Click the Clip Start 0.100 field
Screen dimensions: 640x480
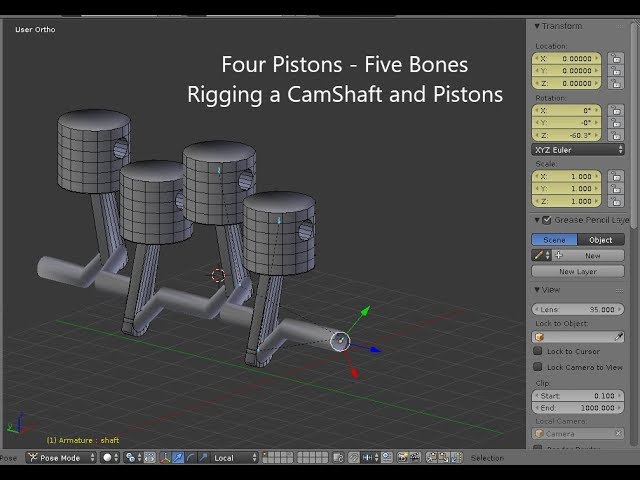pyautogui.click(x=578, y=396)
